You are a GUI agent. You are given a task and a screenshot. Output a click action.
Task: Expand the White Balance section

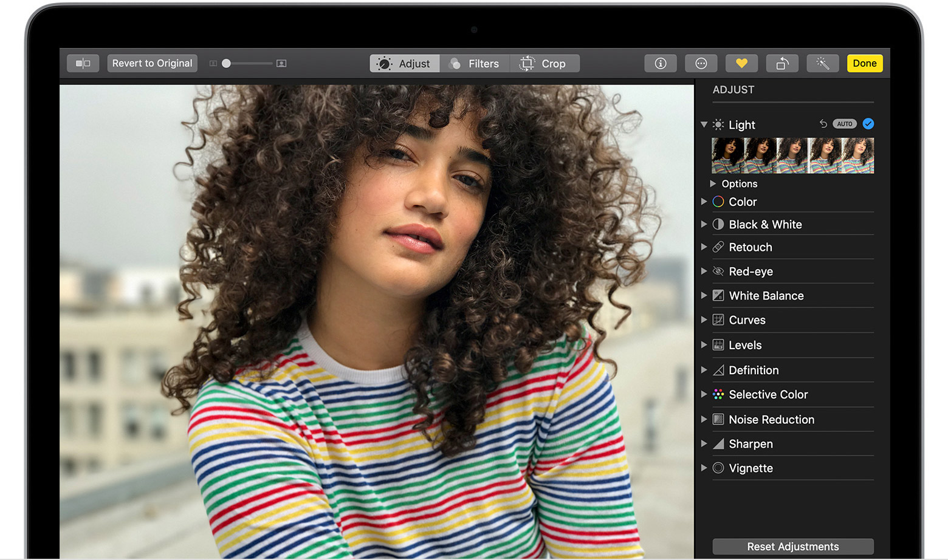(x=704, y=296)
